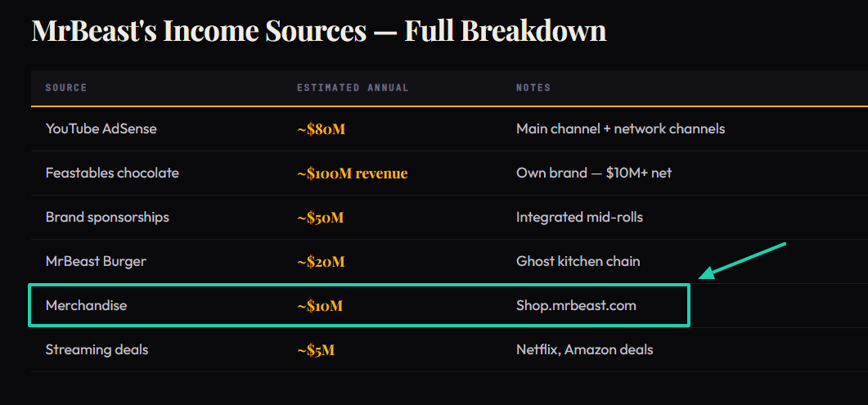Click the Full Breakdown page heading
The width and height of the screenshot is (868, 405).
[x=318, y=31]
